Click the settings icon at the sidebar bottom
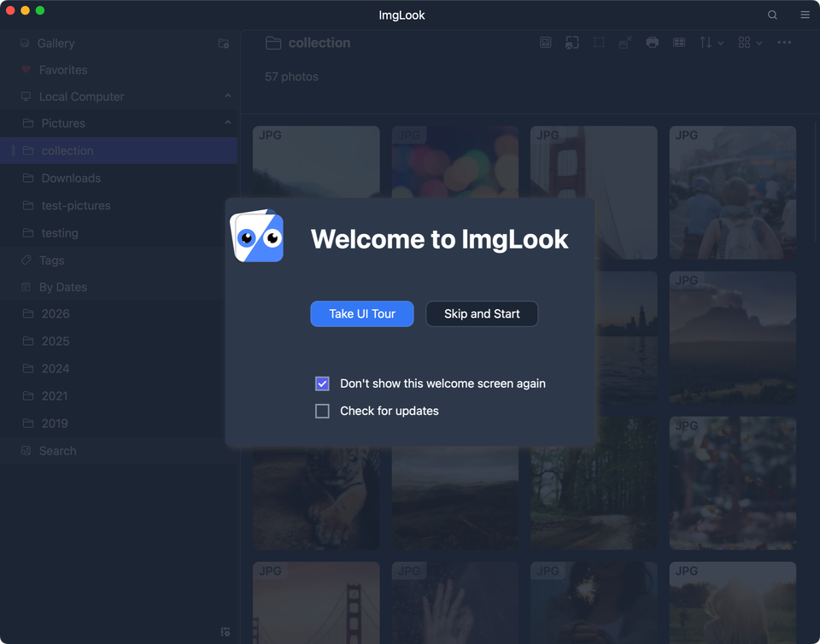 225,632
